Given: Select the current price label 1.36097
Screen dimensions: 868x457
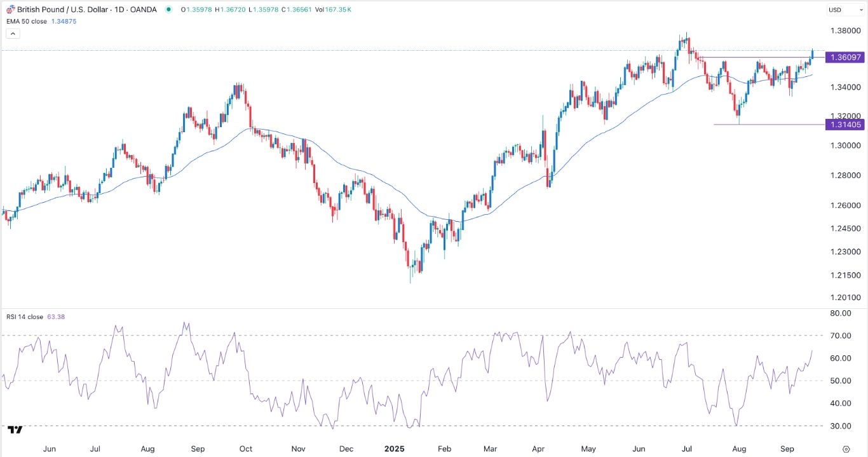Looking at the screenshot, I should click(846, 57).
